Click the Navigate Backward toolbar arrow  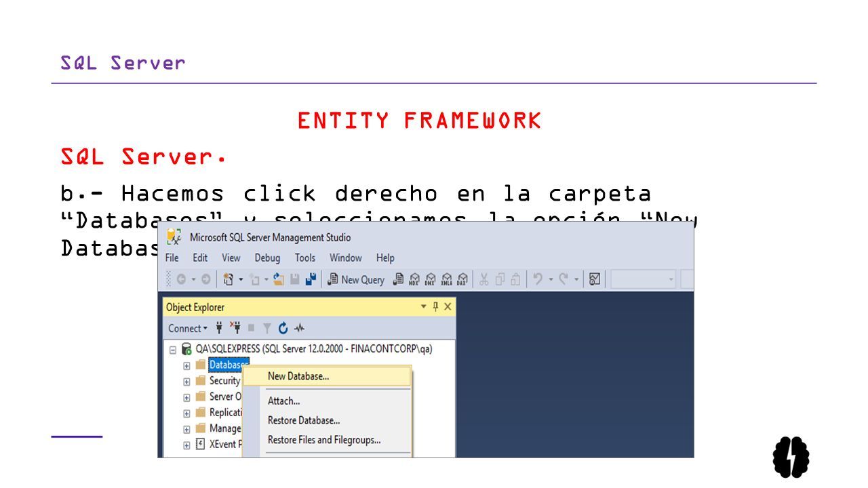(181, 279)
